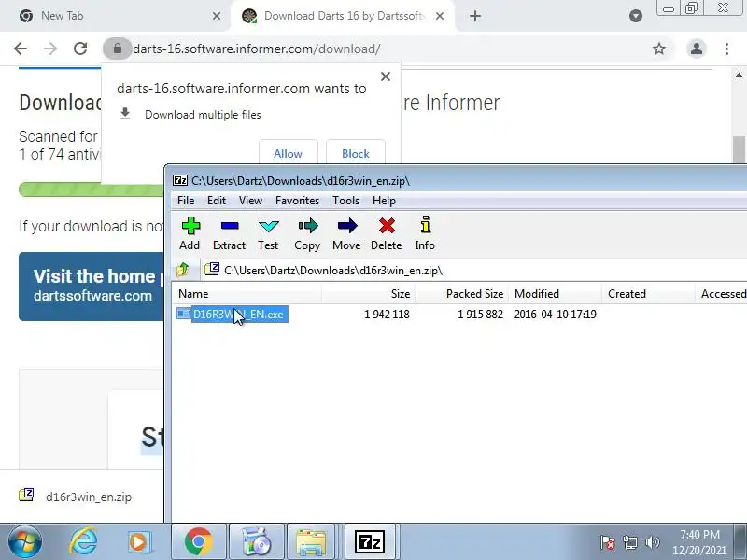
Task: Close the New Tab tab
Action: click(217, 16)
